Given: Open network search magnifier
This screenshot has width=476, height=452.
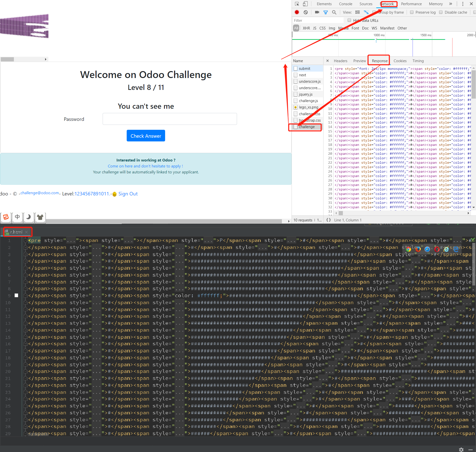Looking at the screenshot, I should pyautogui.click(x=334, y=12).
